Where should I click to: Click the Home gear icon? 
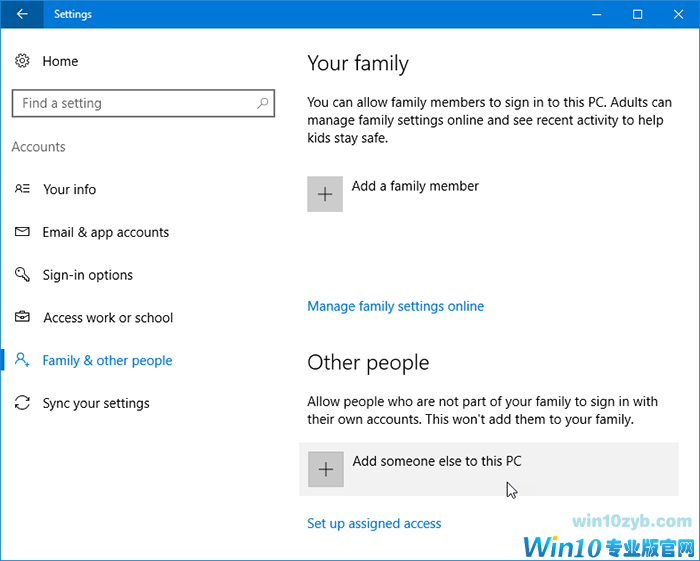22,61
